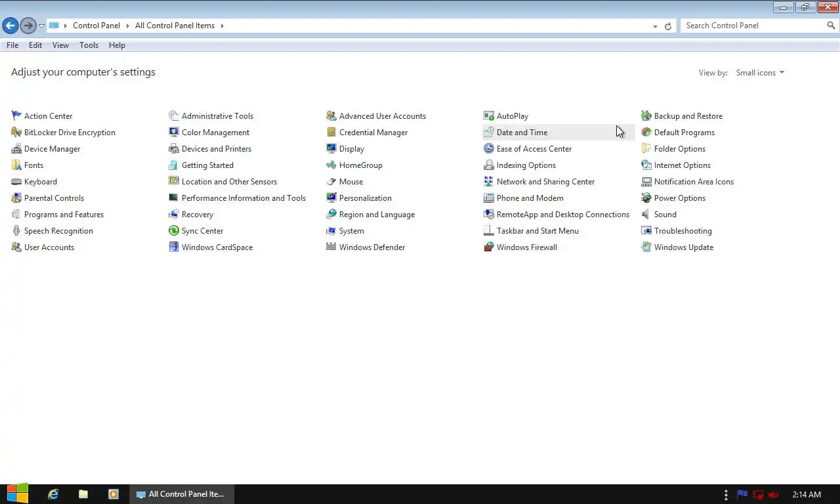Click the Fonts folder icon
The height and width of the screenshot is (504, 840).
coord(16,165)
